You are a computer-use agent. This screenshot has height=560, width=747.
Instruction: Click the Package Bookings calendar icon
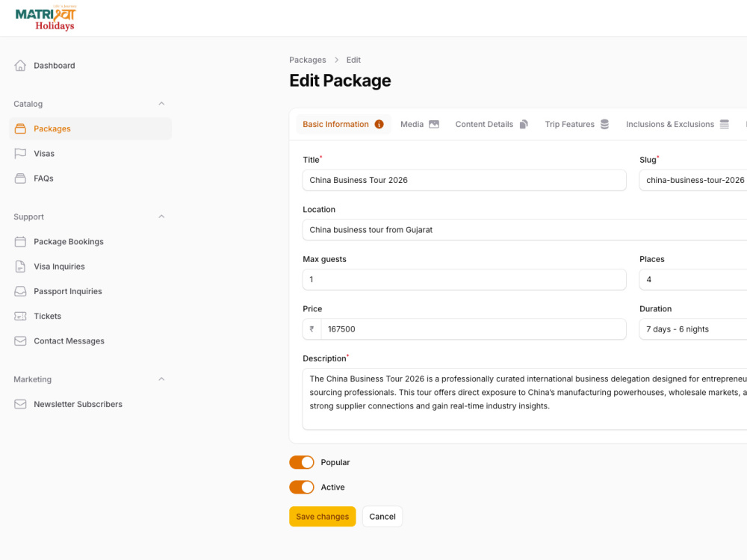pos(20,241)
